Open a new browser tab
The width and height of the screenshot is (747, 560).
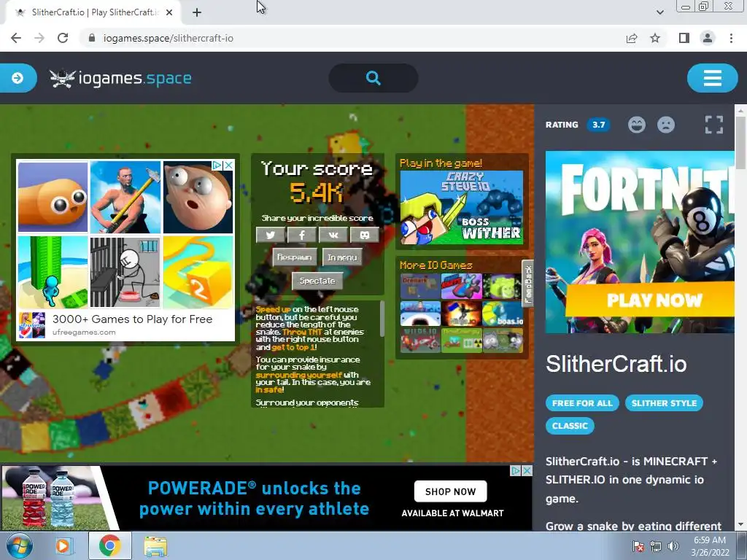pyautogui.click(x=197, y=13)
